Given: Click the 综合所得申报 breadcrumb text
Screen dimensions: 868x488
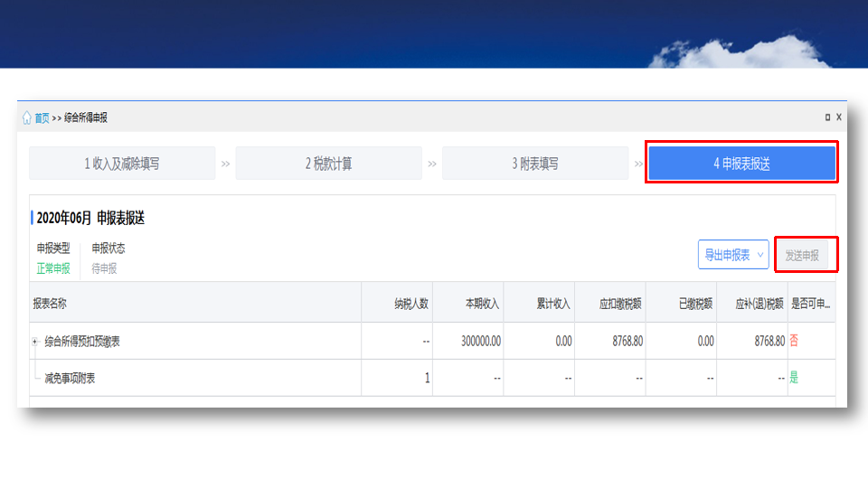Looking at the screenshot, I should 86,117.
